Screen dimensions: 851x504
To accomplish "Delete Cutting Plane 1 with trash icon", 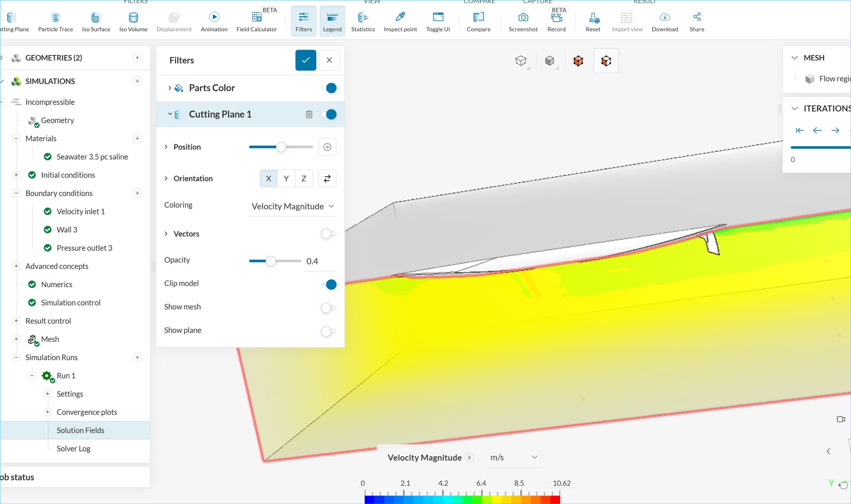I will point(309,114).
